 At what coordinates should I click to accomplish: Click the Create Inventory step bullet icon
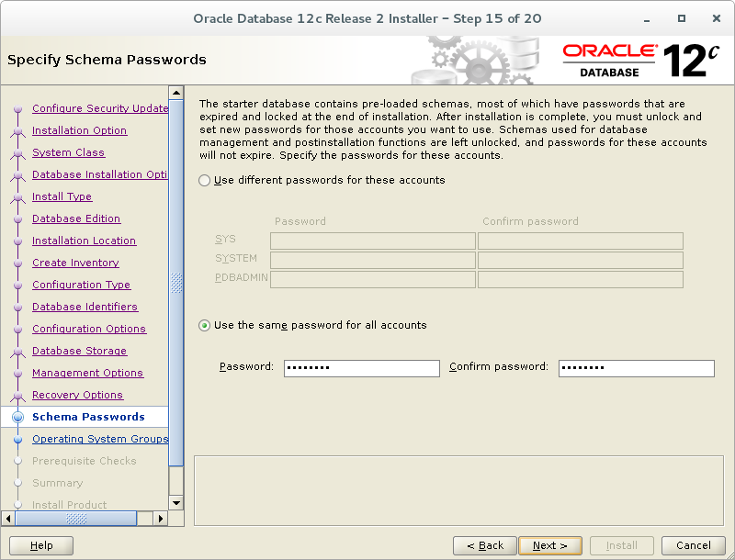[17, 263]
